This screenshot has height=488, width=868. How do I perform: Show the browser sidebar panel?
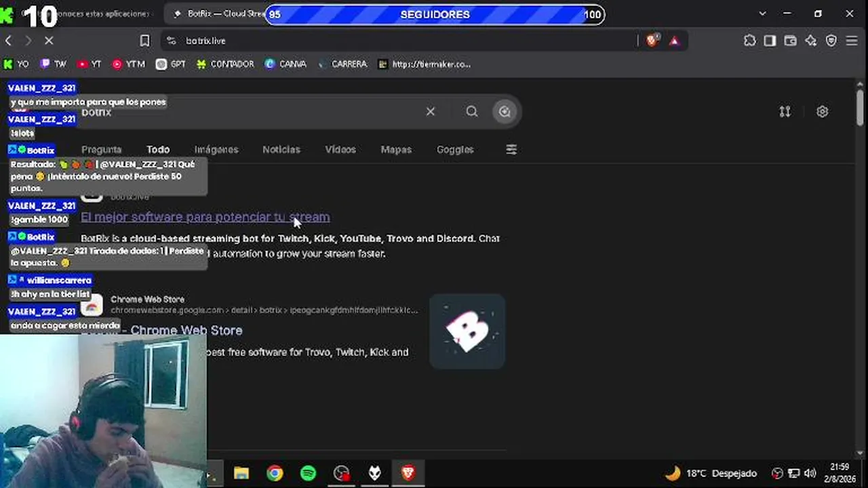pyautogui.click(x=770, y=41)
